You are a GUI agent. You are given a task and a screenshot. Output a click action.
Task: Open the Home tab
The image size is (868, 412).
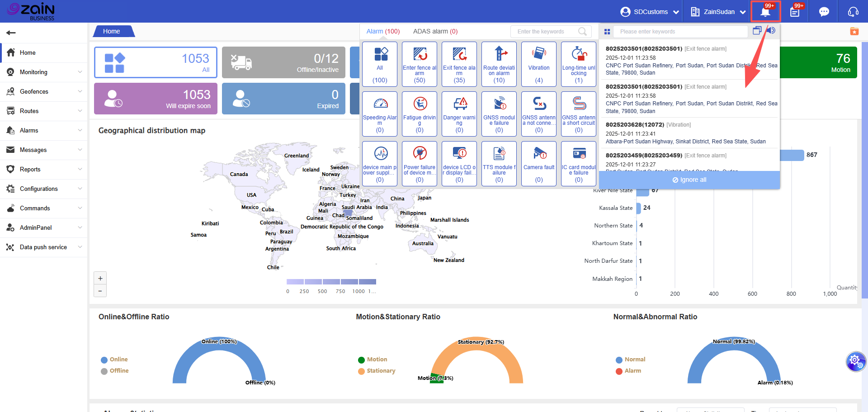coord(112,31)
